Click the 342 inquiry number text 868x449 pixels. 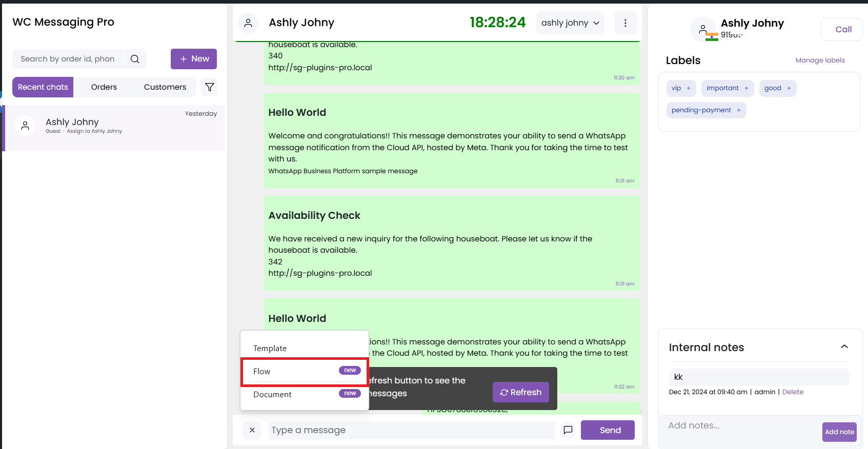coord(275,262)
